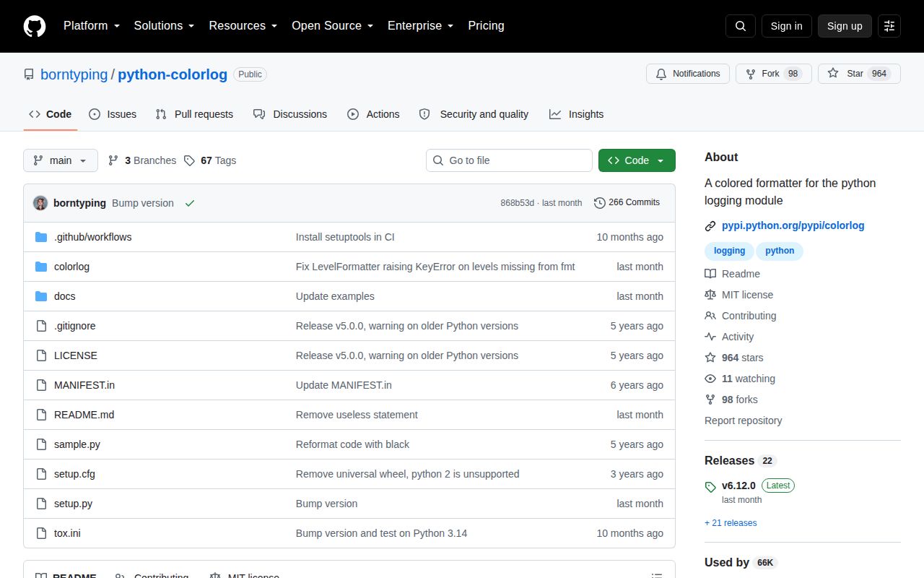
Task: Click the star icon in Star button
Action: 833,74
